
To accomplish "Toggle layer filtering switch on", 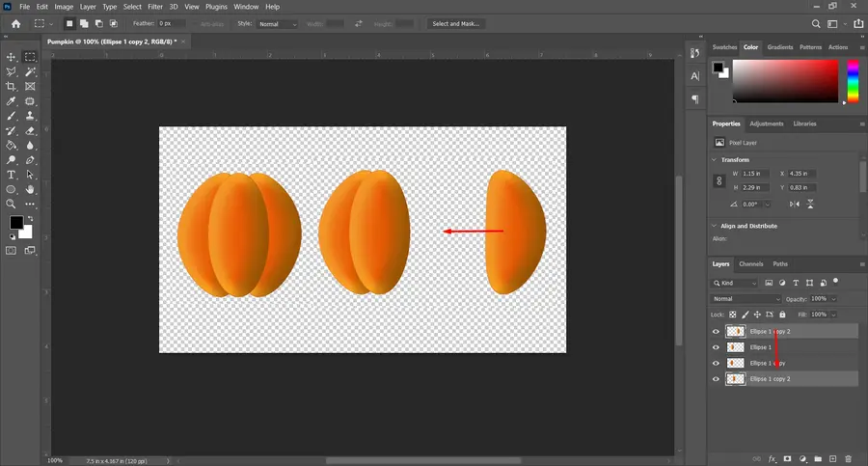I will point(836,282).
